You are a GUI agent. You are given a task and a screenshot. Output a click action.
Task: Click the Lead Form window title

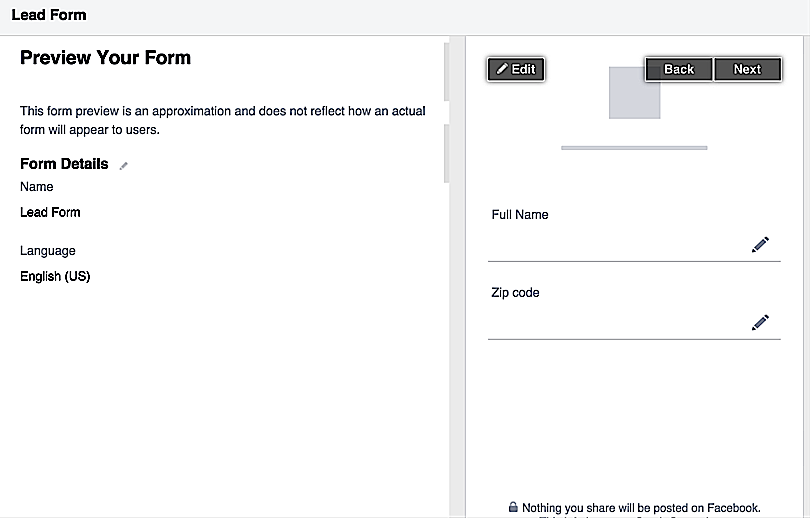point(49,15)
